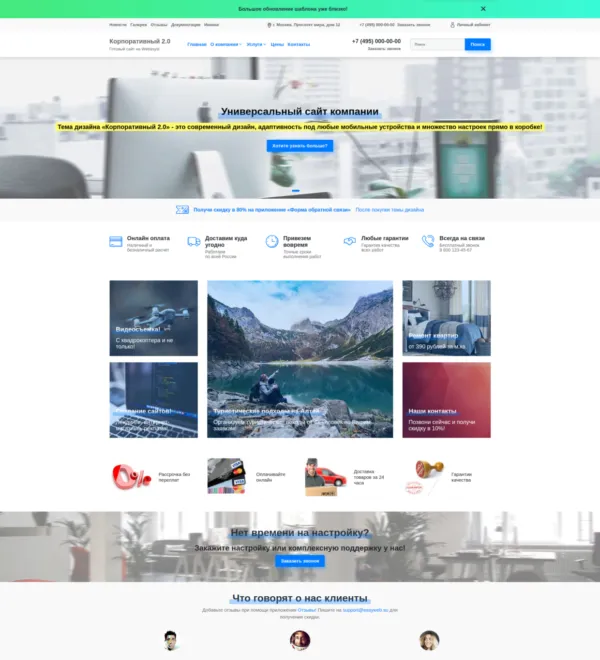Image resolution: width=600 pixels, height=660 pixels.
Task: Click the Рассрочка без переплат text
Action: tap(174, 477)
